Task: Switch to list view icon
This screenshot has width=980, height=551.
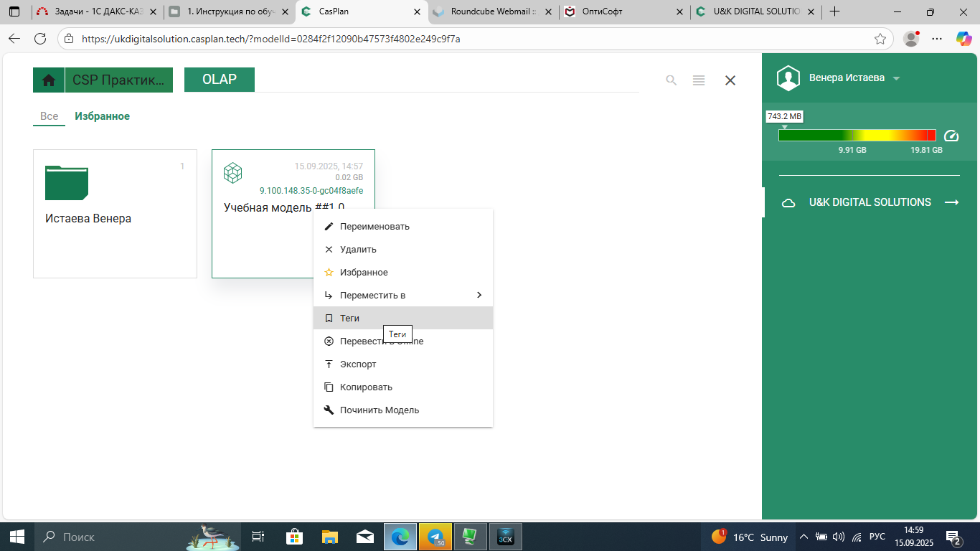Action: click(x=699, y=80)
